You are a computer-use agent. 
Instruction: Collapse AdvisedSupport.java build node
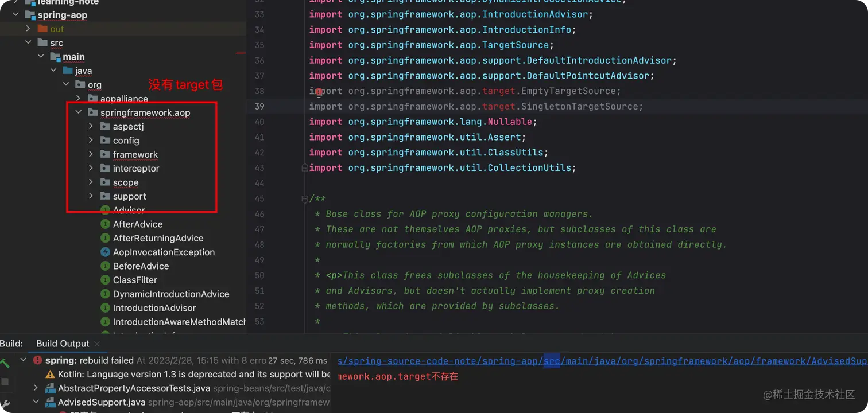36,402
